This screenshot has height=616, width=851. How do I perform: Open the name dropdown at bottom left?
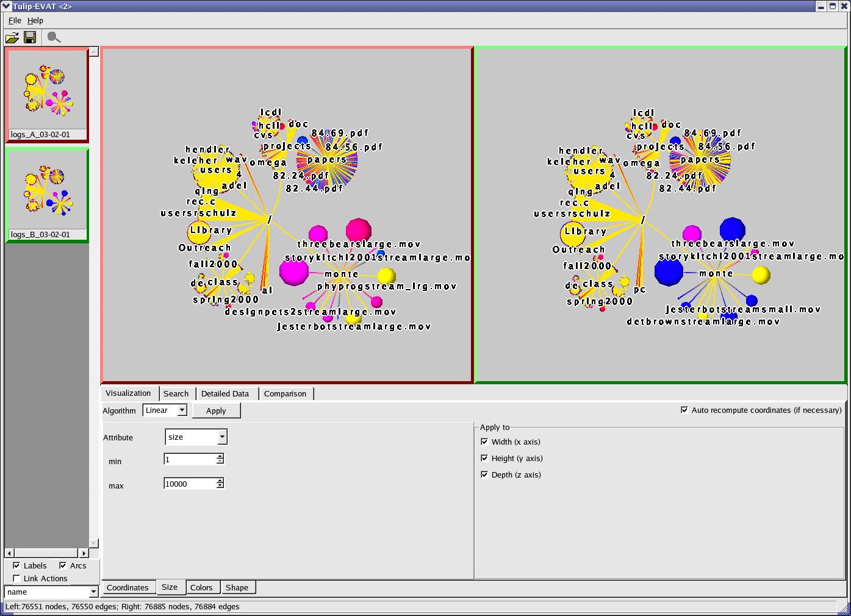(x=93, y=592)
